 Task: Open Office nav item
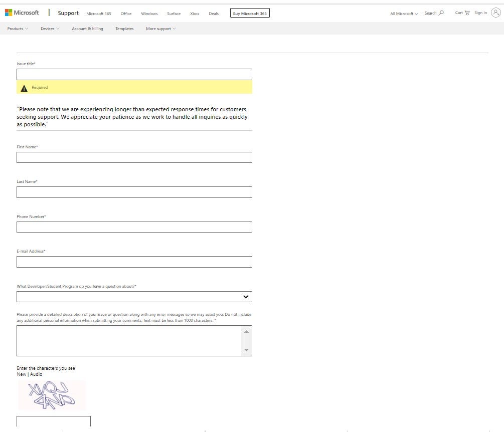point(126,14)
